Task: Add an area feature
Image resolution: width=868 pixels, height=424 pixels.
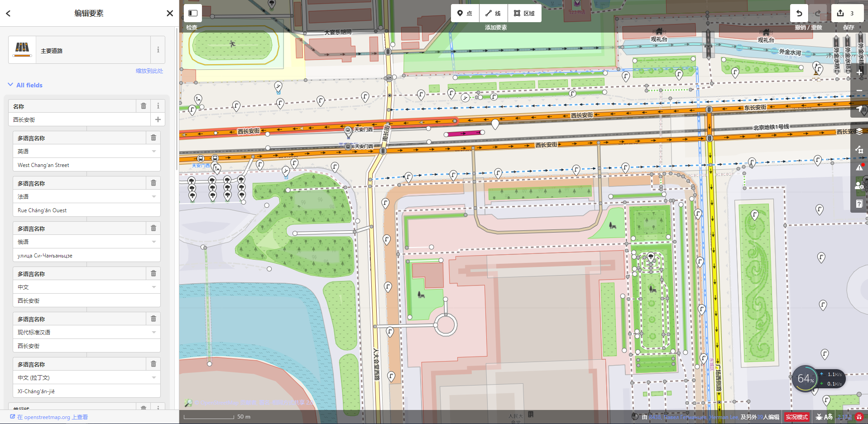Action: (524, 13)
